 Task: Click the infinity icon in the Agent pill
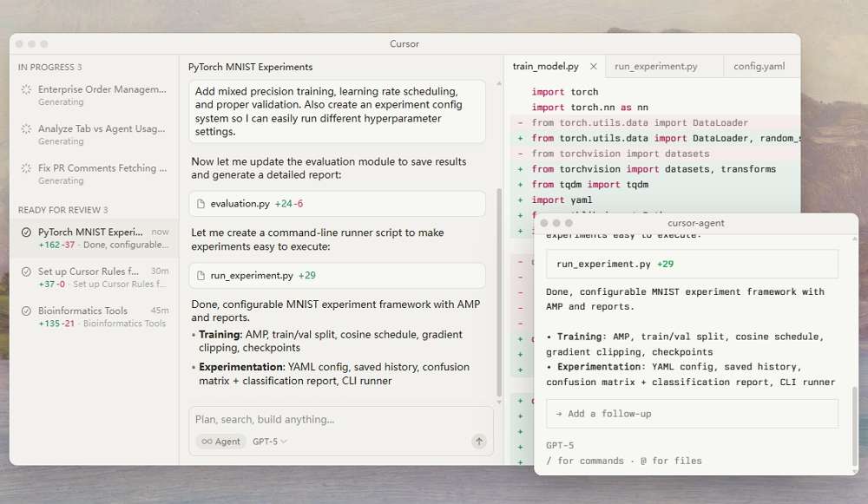209,442
